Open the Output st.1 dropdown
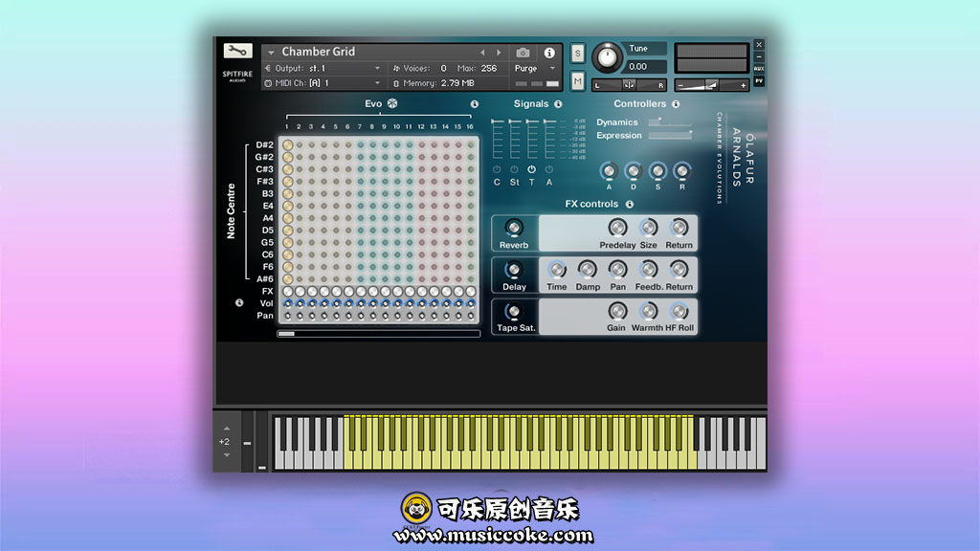Viewport: 980px width, 551px height. click(377, 68)
